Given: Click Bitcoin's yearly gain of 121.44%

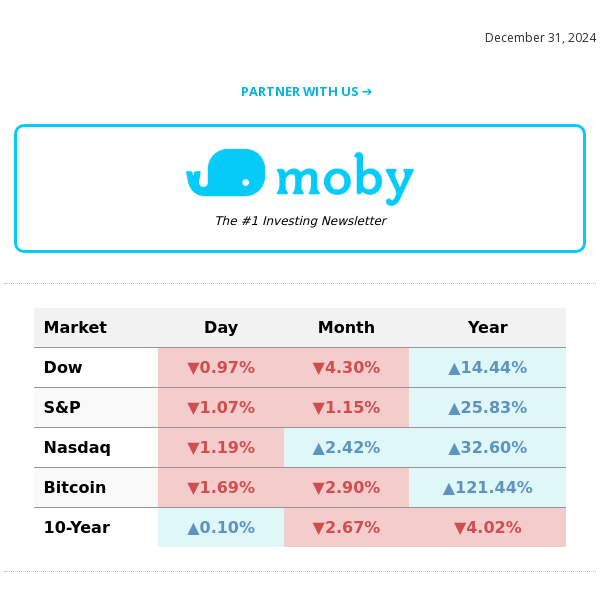Looking at the screenshot, I should (x=487, y=488).
